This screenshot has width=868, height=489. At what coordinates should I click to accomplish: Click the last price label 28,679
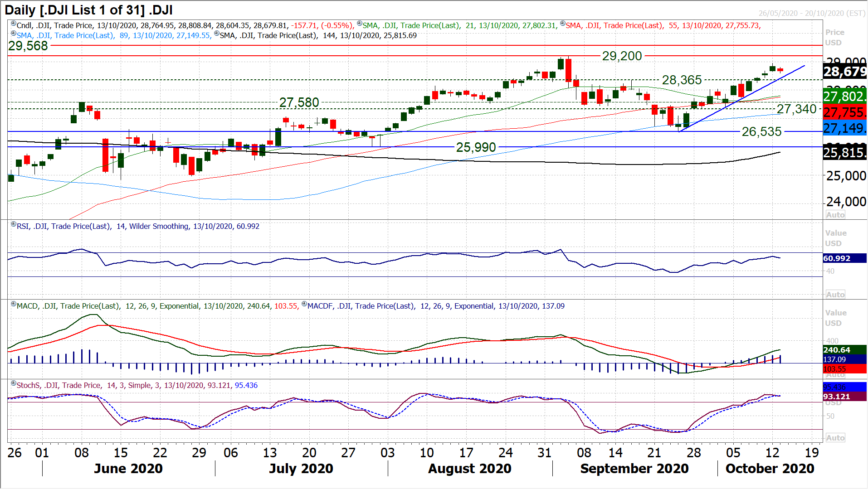click(x=845, y=72)
